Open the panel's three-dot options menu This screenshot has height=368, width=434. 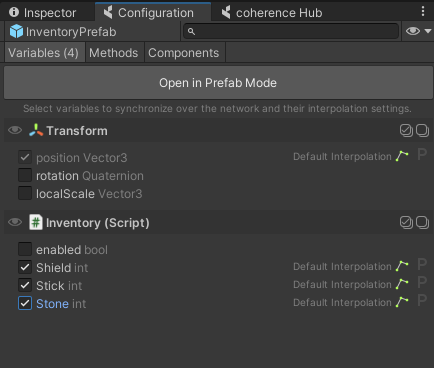click(423, 11)
